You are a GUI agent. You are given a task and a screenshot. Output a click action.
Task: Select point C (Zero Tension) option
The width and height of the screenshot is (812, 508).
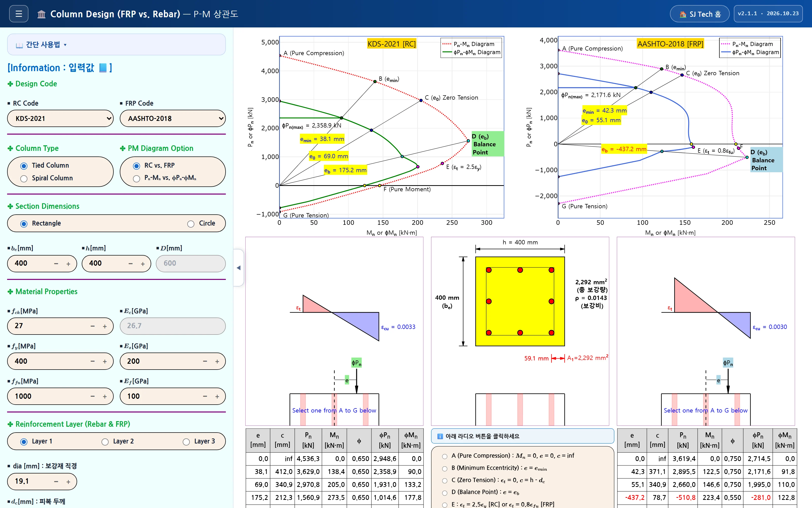445,481
